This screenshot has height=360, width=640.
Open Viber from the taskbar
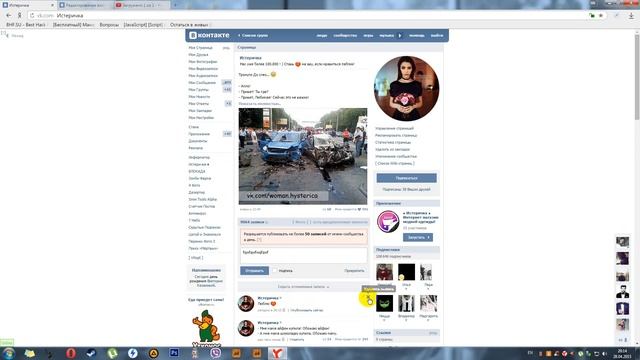click(x=216, y=353)
